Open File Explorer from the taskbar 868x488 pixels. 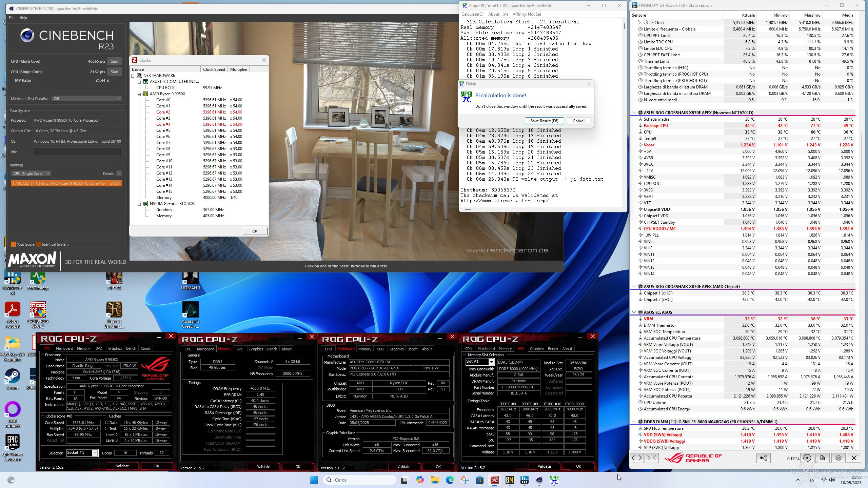(x=435, y=480)
